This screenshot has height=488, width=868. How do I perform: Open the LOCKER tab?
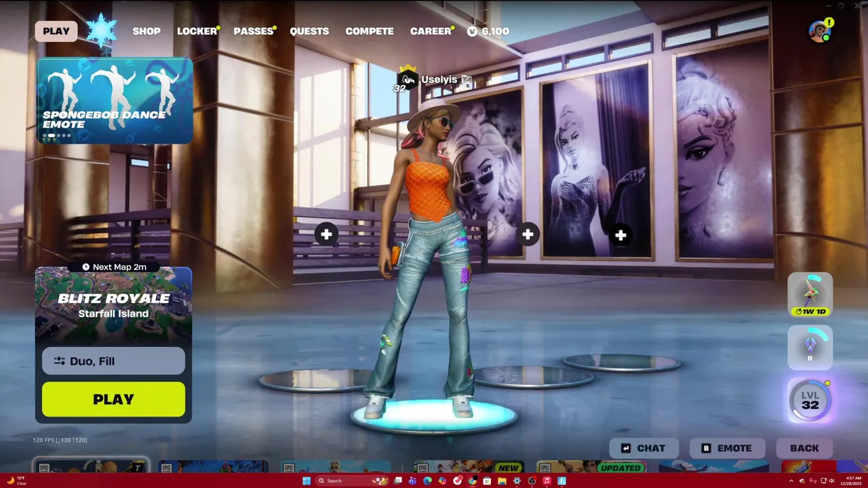pos(197,31)
